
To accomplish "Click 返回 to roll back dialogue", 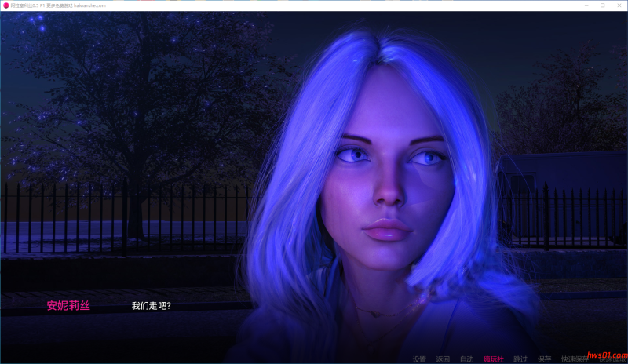I will (x=443, y=359).
